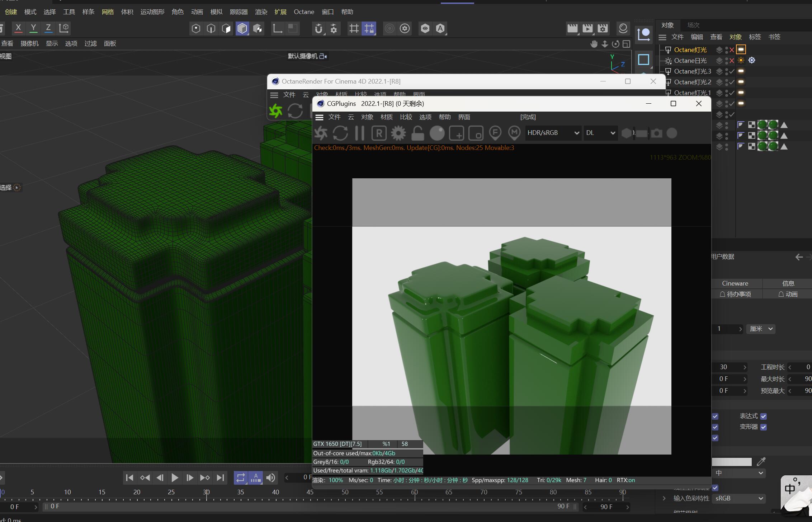The width and height of the screenshot is (812, 522).
Task: Activate the material picker M icon
Action: 514,133
